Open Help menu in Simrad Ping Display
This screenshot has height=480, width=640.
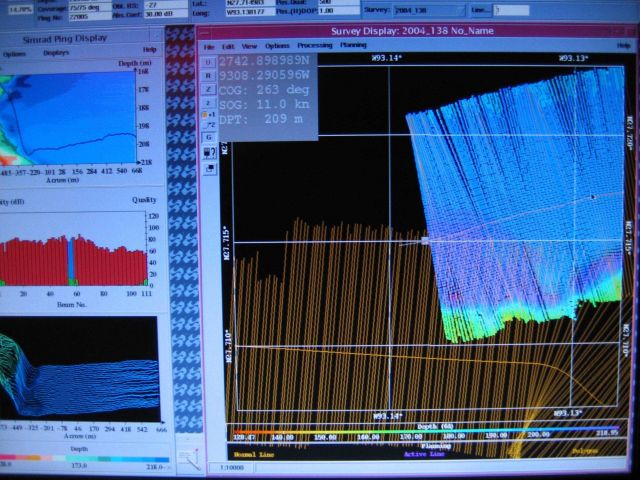150,49
